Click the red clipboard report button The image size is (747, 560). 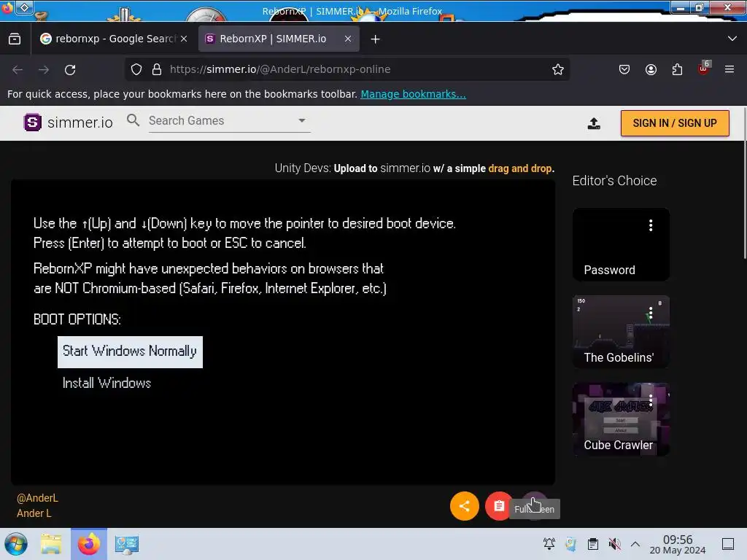(499, 506)
